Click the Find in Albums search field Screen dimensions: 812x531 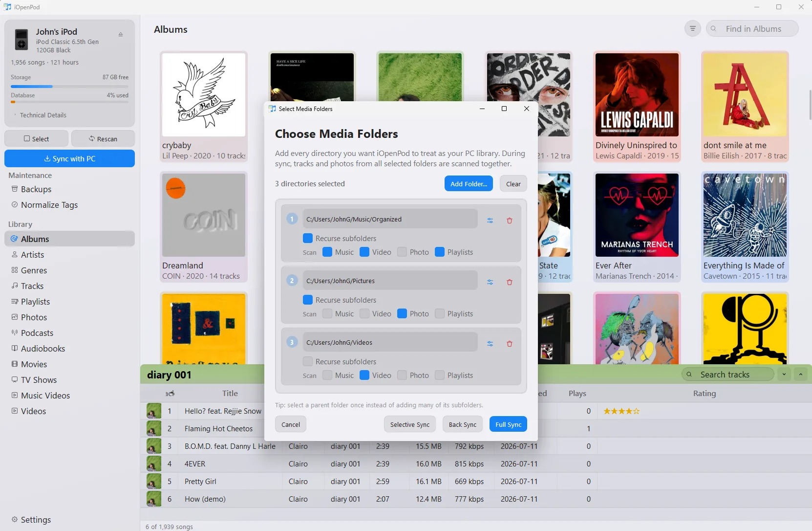coord(752,29)
